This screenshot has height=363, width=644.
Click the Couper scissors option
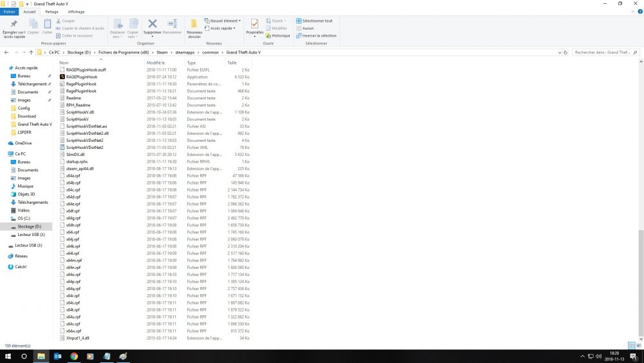[66, 21]
